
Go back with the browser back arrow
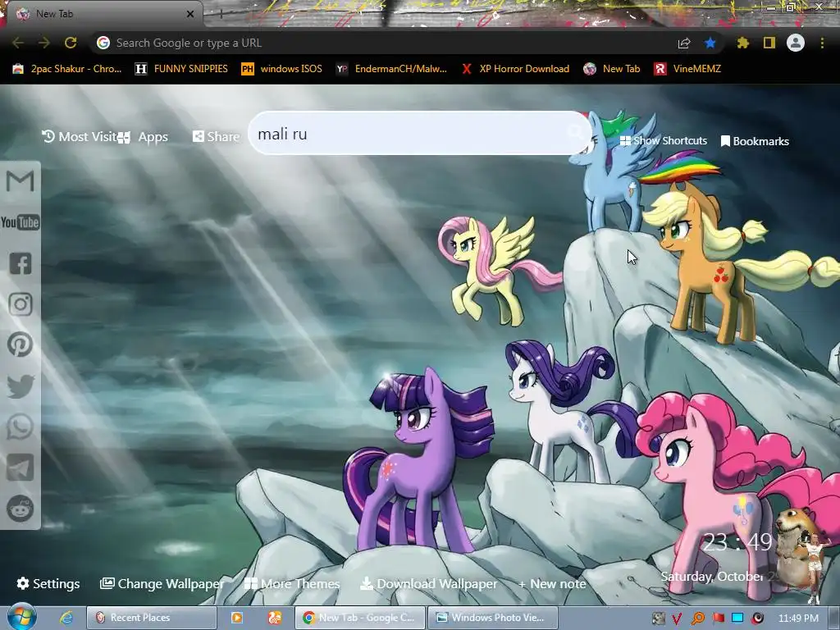[x=18, y=43]
